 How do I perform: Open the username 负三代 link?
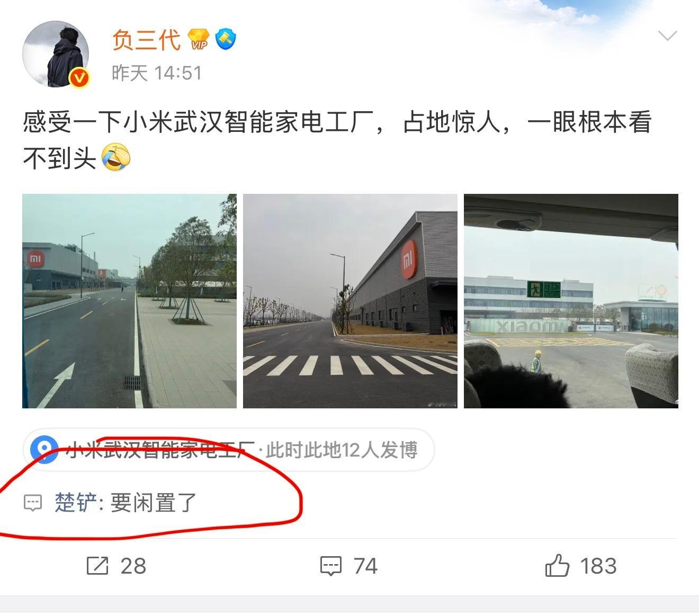tap(147, 40)
